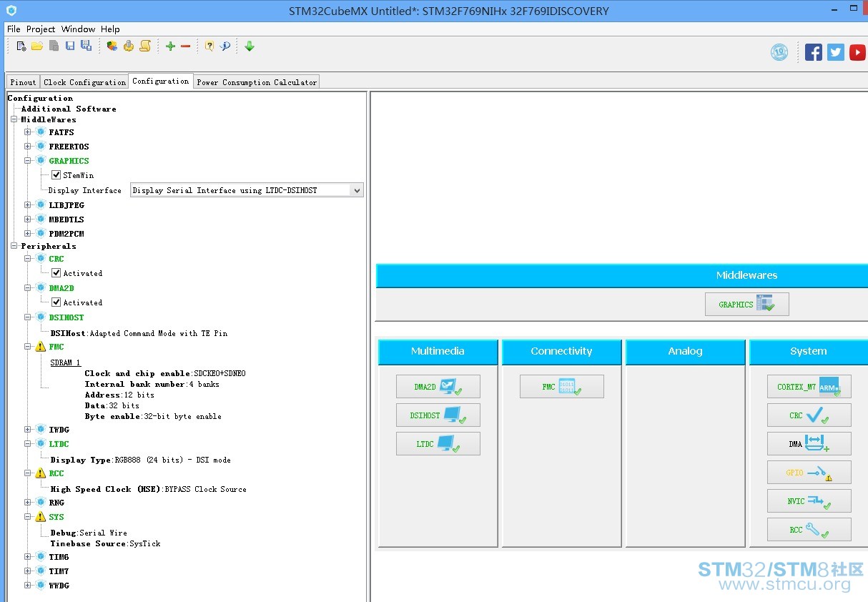868x602 pixels.
Task: Open the RCC system button
Action: [809, 530]
